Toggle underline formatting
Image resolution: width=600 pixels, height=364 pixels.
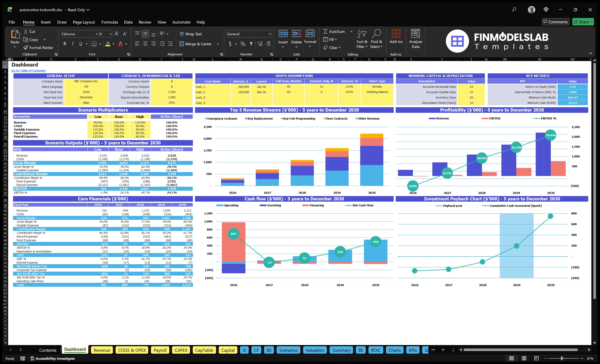pyautogui.click(x=80, y=44)
